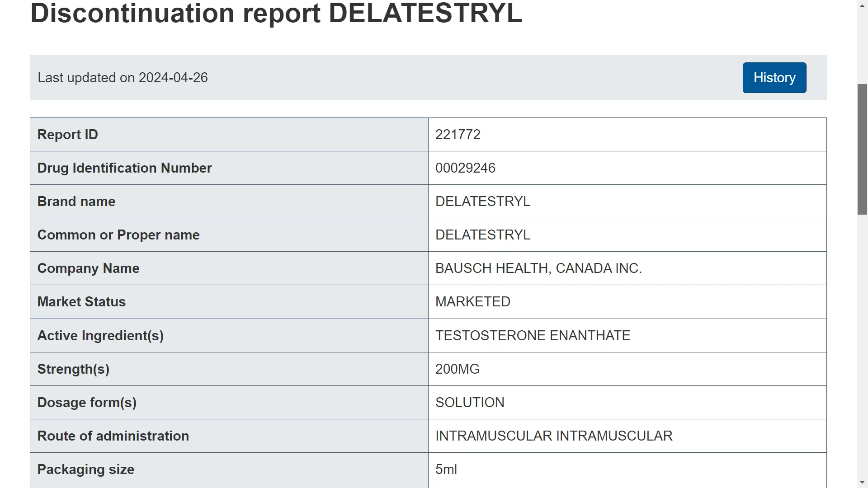Click the Drug Identification Number value 00029246
Screen dimensions: 868x488
pos(465,168)
